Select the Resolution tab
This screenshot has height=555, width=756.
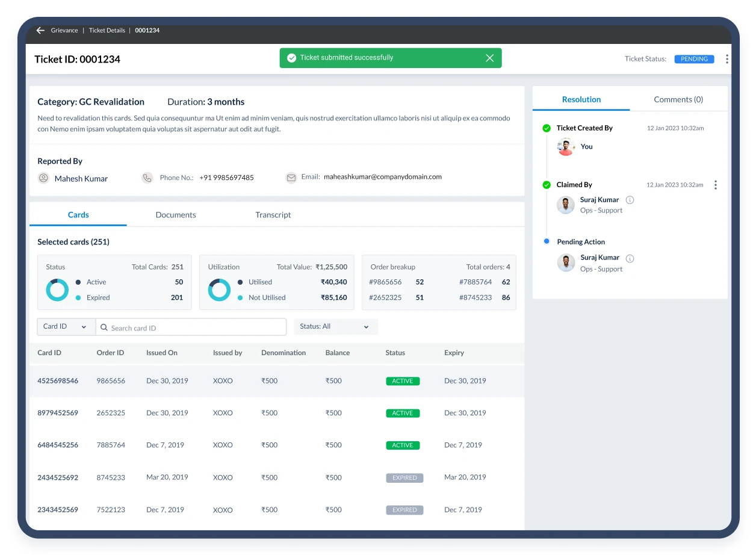coord(581,99)
